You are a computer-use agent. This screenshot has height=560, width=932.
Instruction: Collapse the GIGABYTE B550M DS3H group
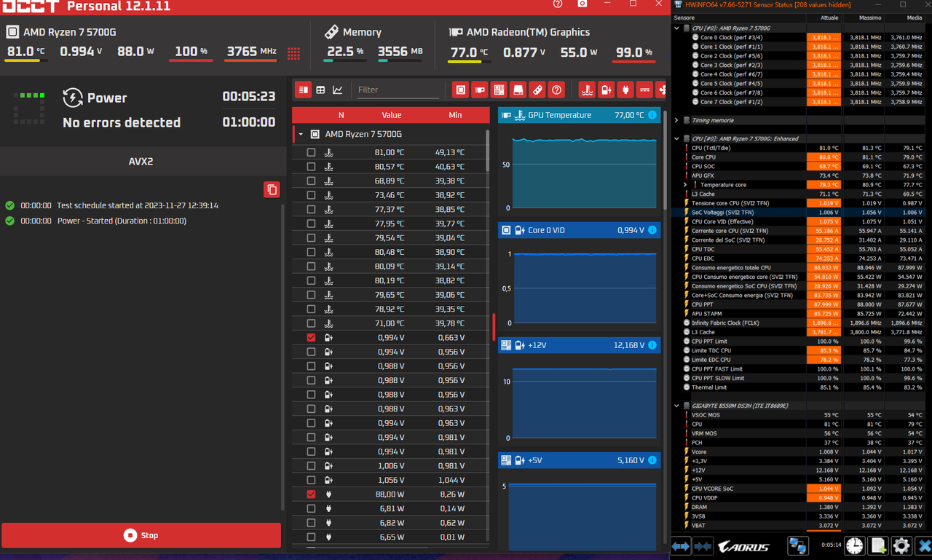[676, 406]
